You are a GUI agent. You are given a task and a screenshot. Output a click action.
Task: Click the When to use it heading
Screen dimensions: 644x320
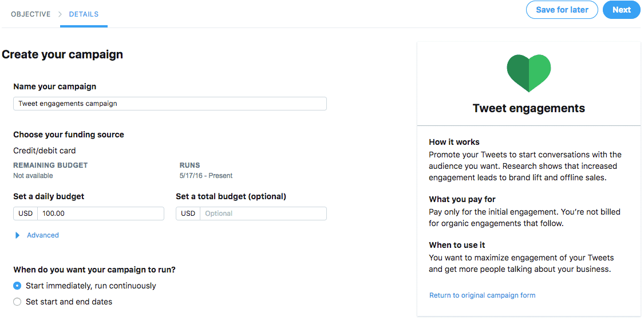pos(457,245)
